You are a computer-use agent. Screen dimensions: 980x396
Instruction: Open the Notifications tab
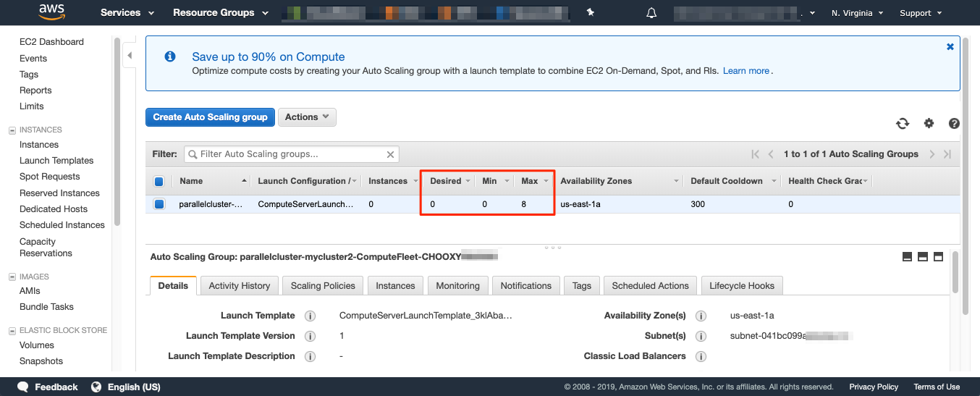point(526,286)
